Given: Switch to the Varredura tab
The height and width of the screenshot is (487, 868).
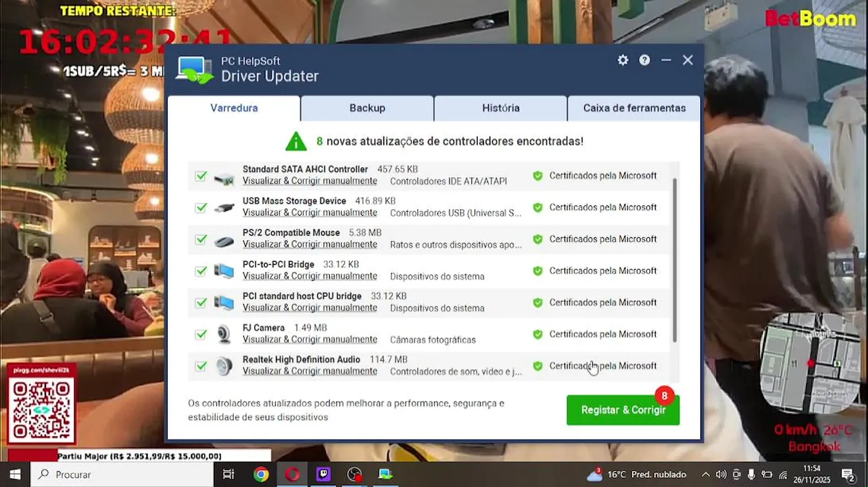Looking at the screenshot, I should pos(234,108).
